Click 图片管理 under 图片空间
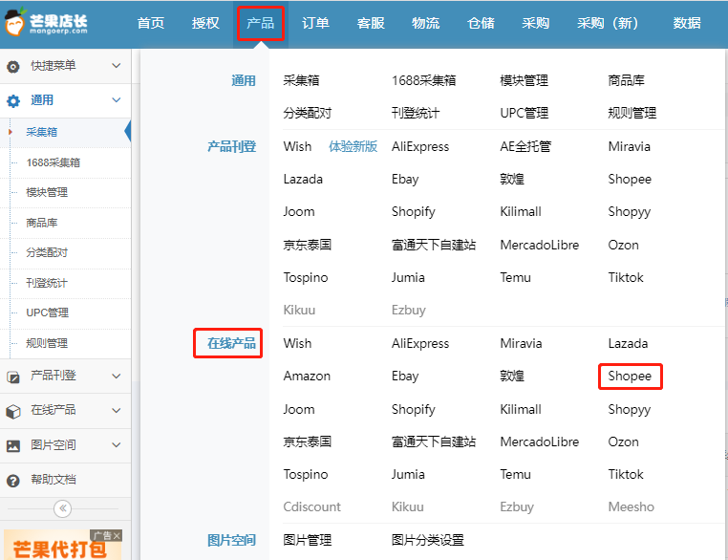The image size is (728, 560). pos(308,540)
